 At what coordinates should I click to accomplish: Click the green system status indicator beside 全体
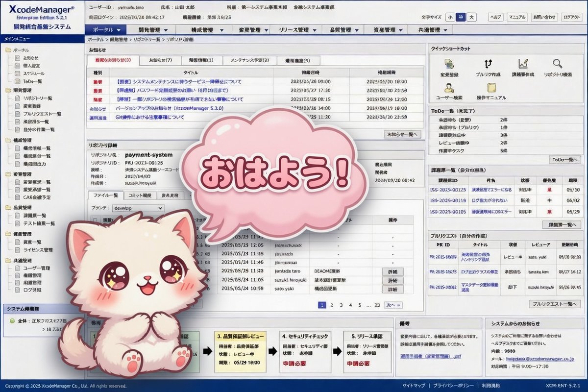pos(12,321)
